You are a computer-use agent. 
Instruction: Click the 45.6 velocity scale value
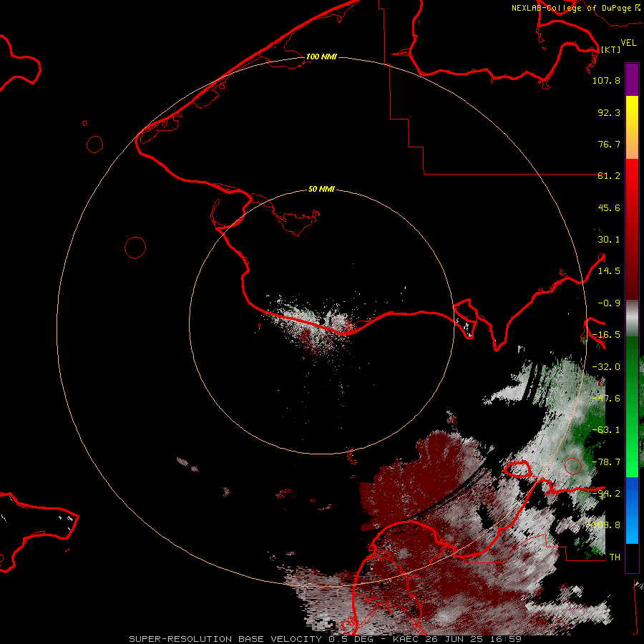(x=609, y=208)
